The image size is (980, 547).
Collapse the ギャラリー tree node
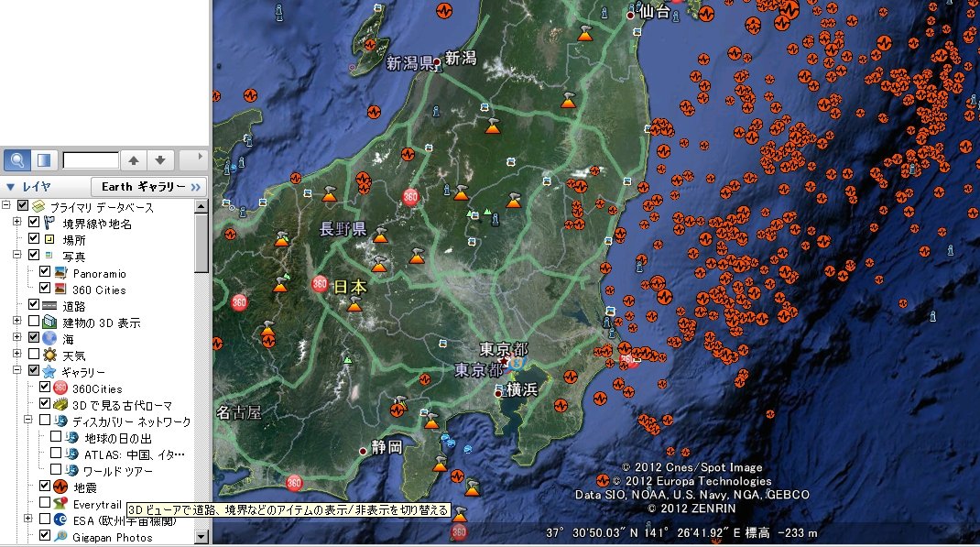click(x=17, y=371)
